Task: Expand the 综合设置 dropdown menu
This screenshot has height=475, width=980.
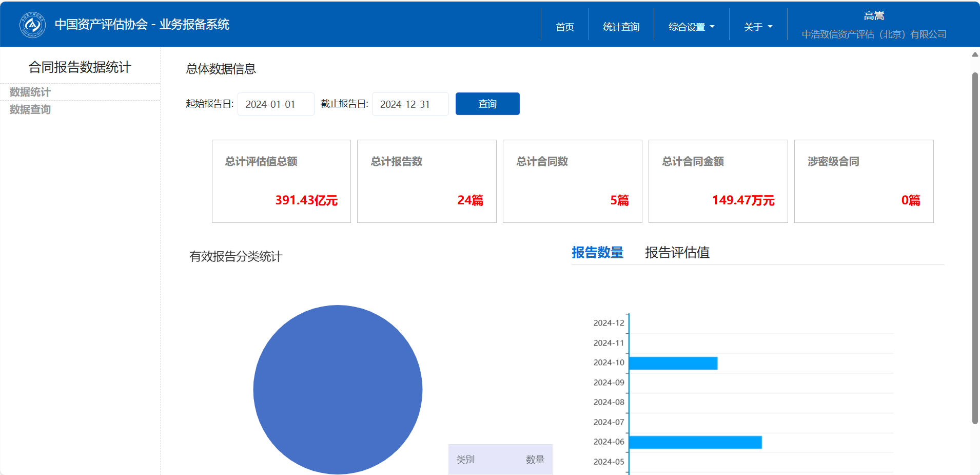Action: (x=691, y=27)
